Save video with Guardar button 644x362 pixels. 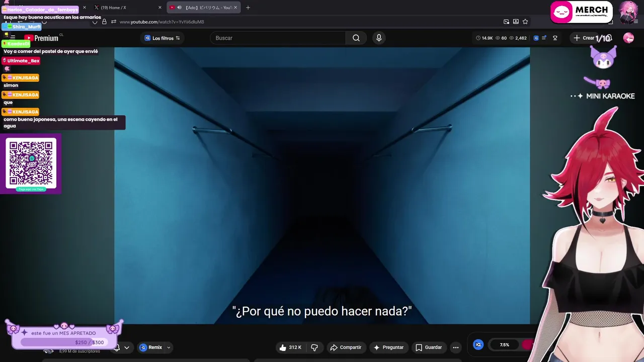pyautogui.click(x=429, y=347)
